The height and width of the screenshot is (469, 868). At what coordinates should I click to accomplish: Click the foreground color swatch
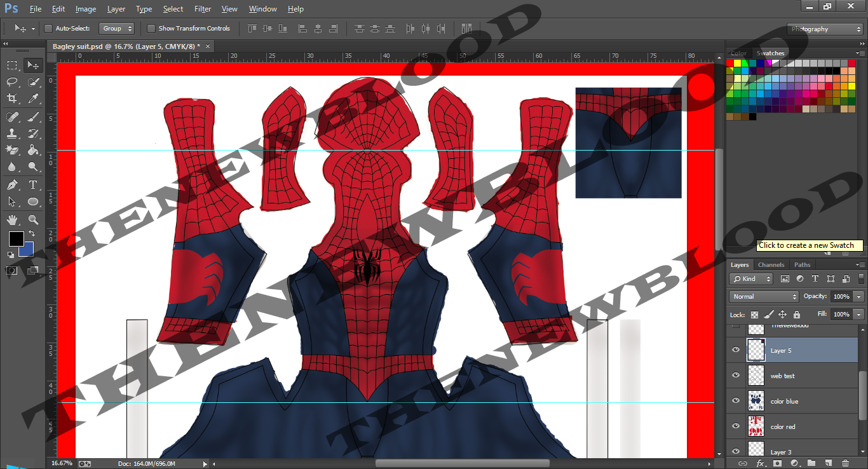(x=16, y=239)
